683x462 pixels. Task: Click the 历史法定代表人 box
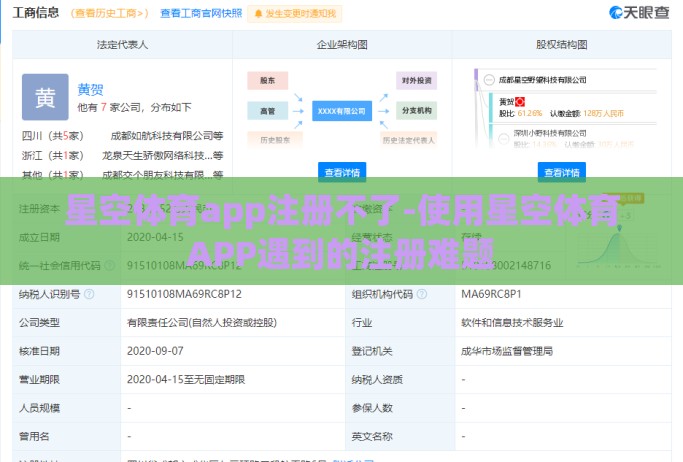409,140
